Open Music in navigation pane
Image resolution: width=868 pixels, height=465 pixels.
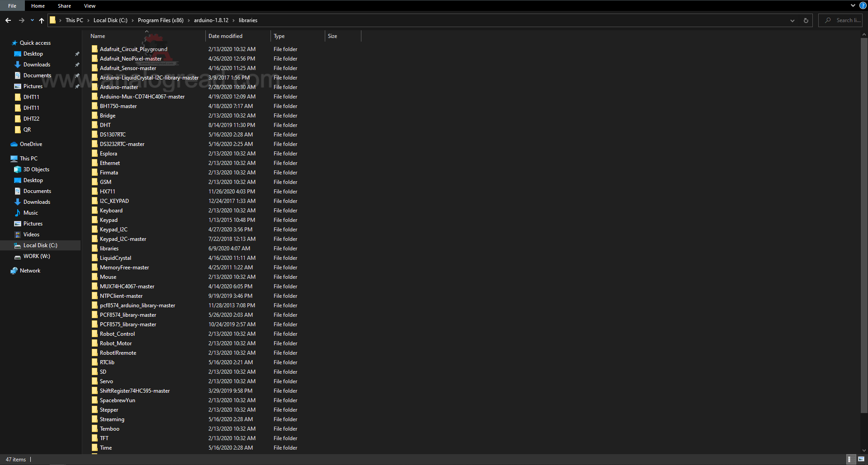tap(31, 213)
